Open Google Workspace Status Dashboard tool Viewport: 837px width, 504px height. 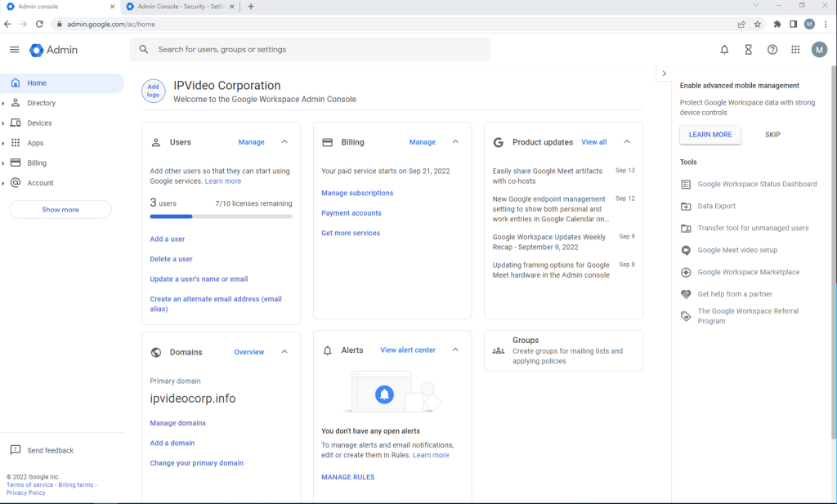[x=757, y=185]
